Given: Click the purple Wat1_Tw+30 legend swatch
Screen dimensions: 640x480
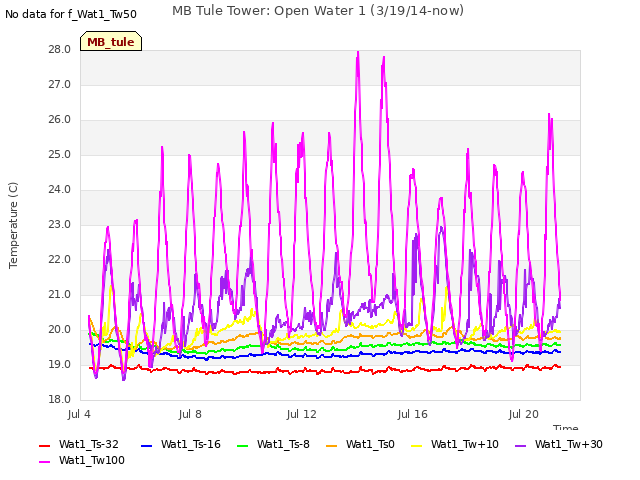Looking at the screenshot, I should 520,446.
